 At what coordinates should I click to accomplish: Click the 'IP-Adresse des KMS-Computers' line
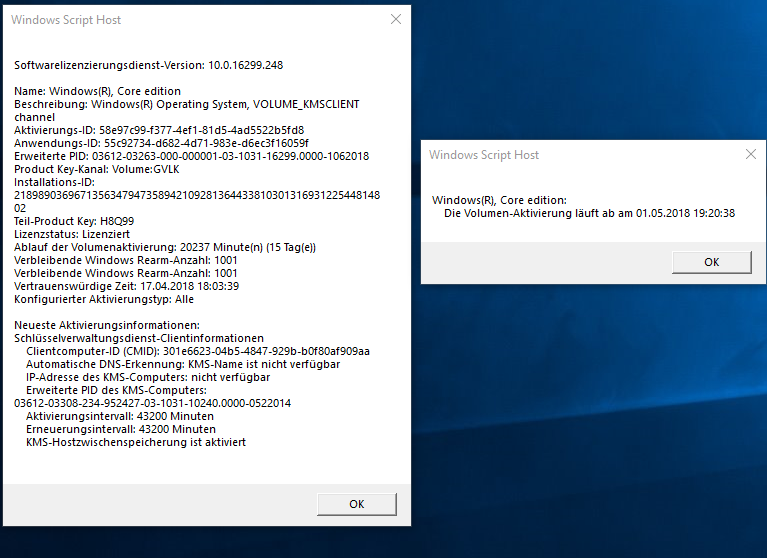(148, 377)
